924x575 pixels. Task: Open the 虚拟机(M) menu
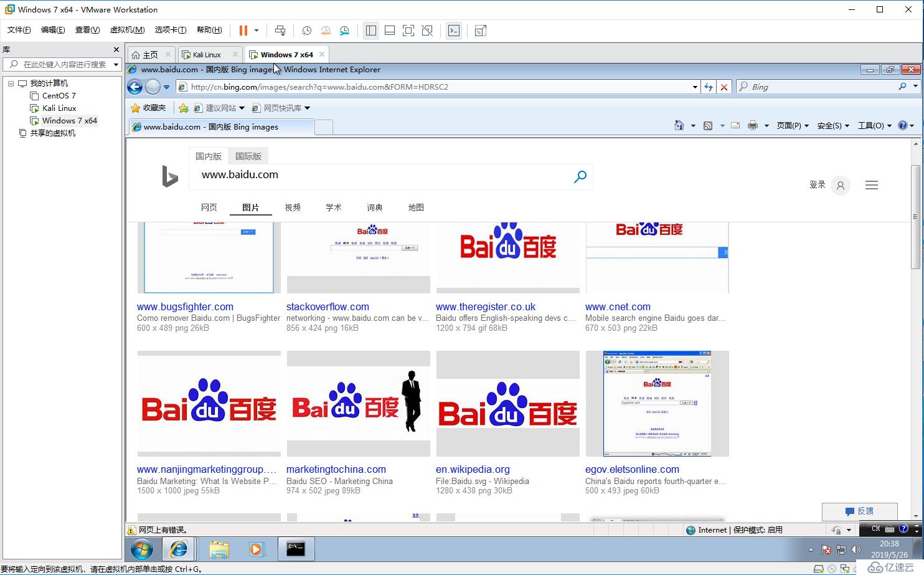tap(127, 30)
